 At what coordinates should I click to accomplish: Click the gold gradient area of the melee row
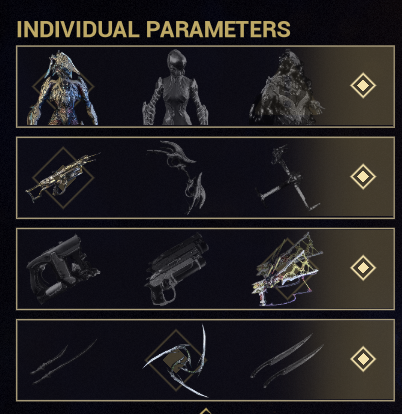[x=353, y=360]
